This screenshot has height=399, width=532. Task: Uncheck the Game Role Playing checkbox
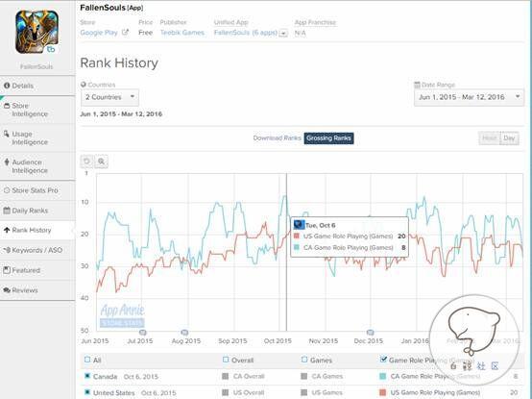click(x=383, y=360)
